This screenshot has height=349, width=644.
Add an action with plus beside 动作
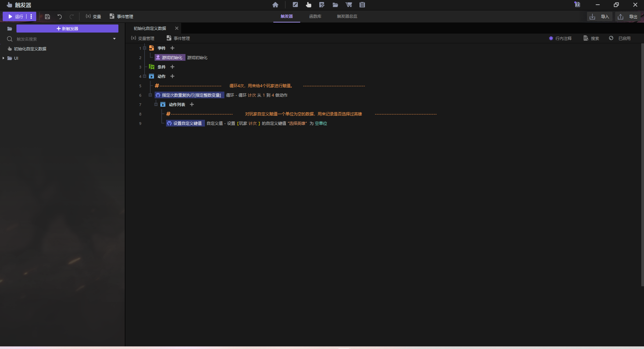[x=172, y=76]
